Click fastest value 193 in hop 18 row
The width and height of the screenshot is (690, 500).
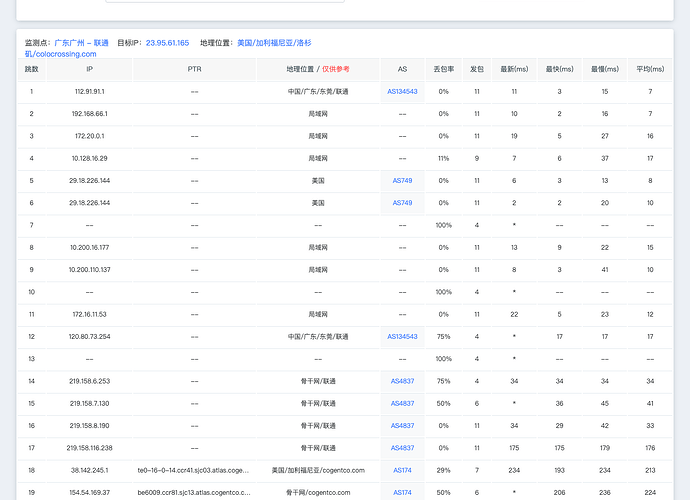(559, 471)
